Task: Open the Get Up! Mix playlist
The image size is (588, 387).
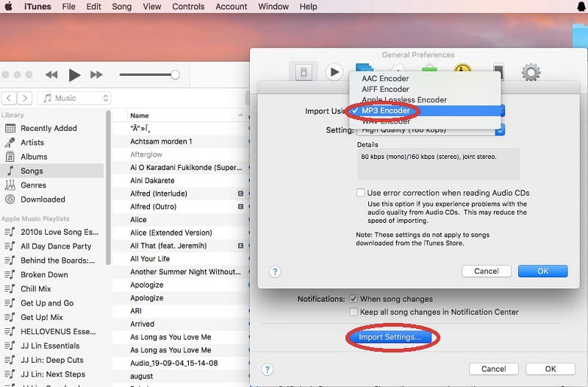Action: click(x=42, y=318)
